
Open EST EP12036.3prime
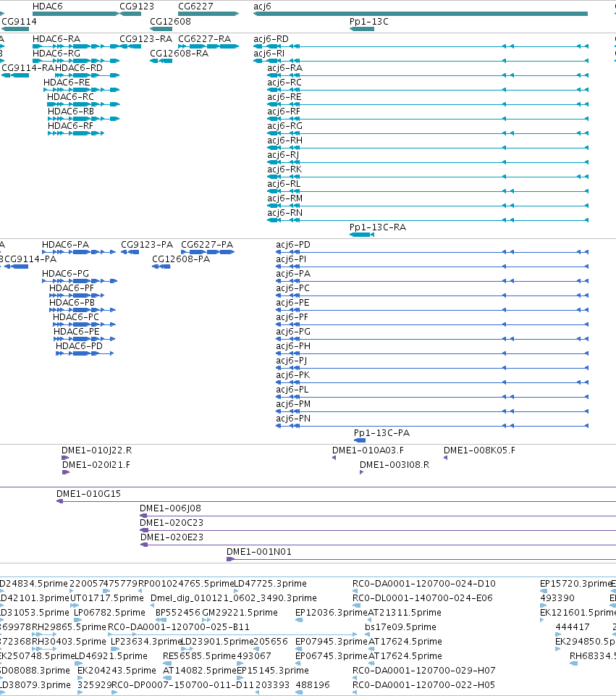point(332,613)
